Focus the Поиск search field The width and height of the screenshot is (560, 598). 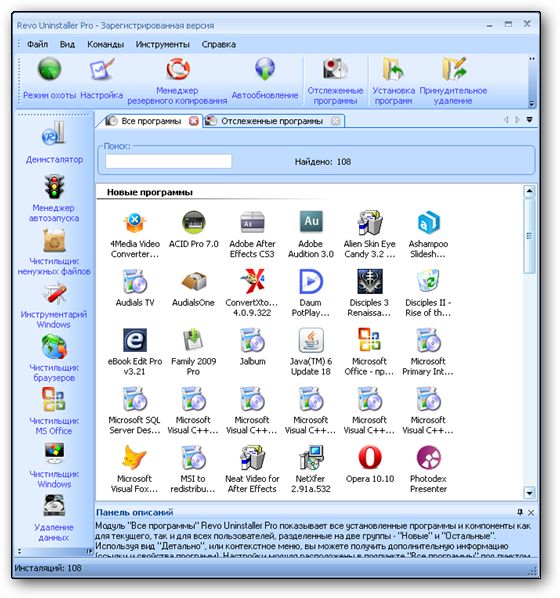point(169,161)
